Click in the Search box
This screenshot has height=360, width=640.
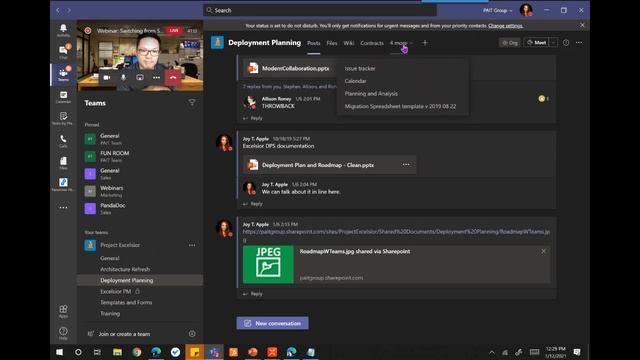(320, 10)
